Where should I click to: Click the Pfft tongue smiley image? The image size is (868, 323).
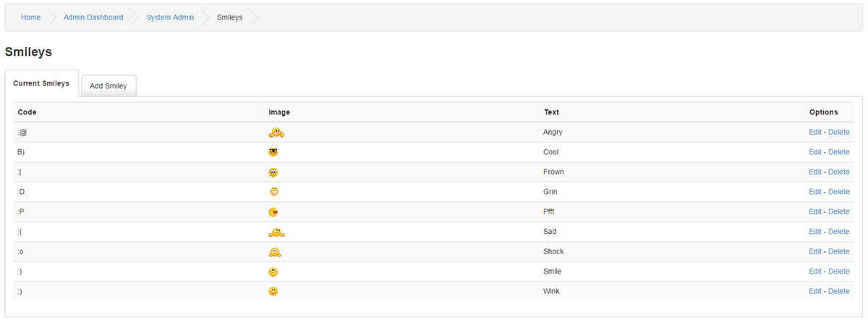(x=273, y=212)
